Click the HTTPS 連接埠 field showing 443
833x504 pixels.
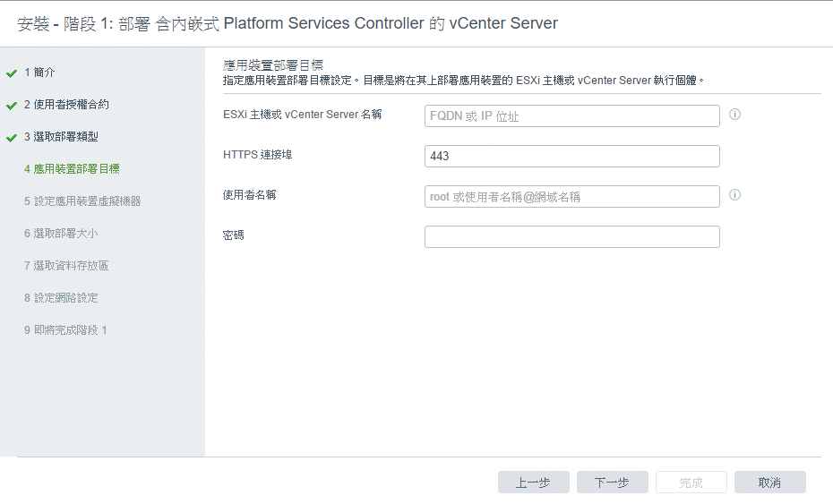572,156
